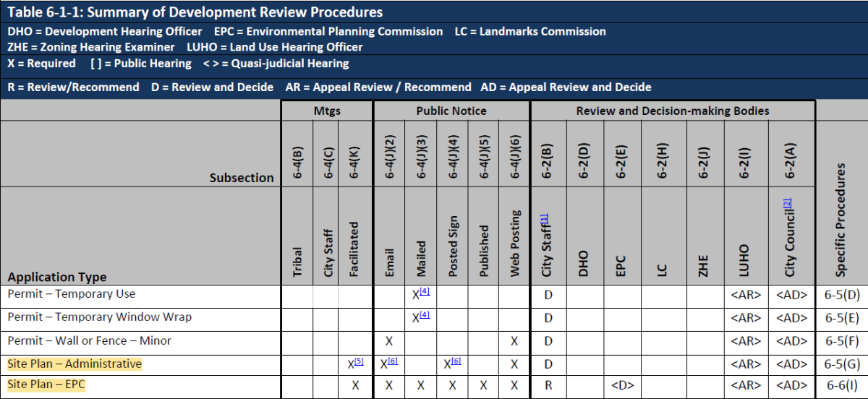Click the Application Type header label
The image size is (868, 399).
point(57,277)
